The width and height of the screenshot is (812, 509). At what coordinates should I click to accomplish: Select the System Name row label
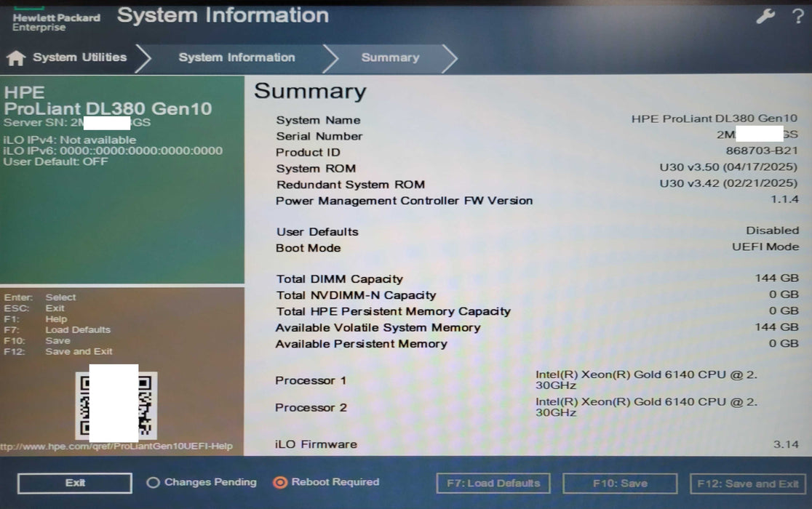point(318,120)
